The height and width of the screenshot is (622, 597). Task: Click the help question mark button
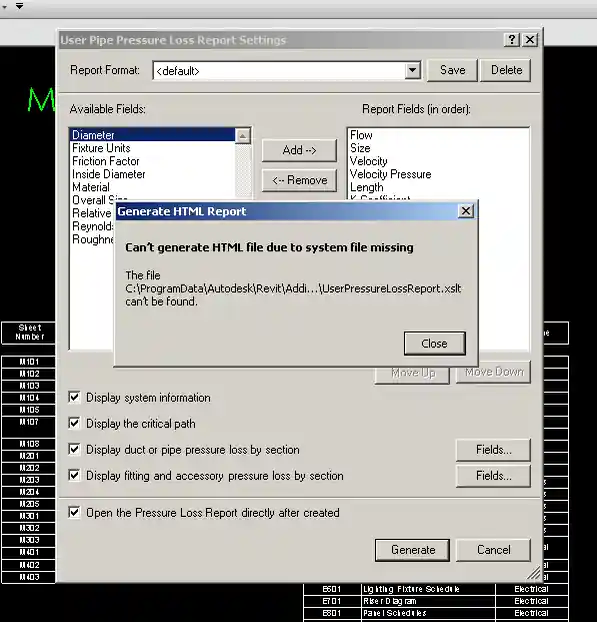512,40
